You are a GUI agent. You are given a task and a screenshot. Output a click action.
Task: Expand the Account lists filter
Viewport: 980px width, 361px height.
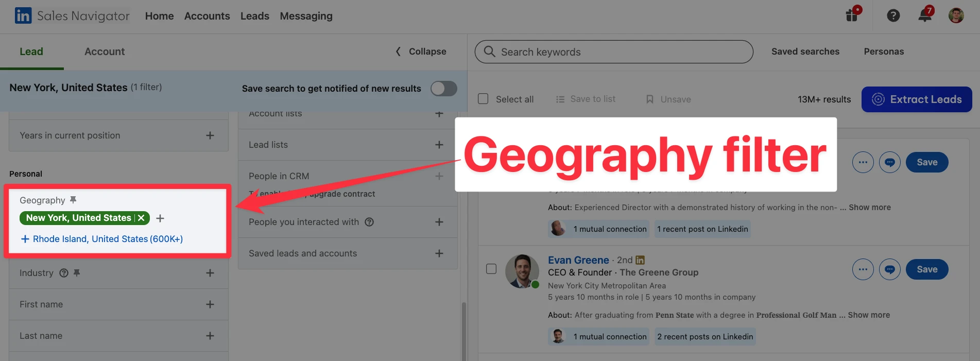click(x=439, y=114)
